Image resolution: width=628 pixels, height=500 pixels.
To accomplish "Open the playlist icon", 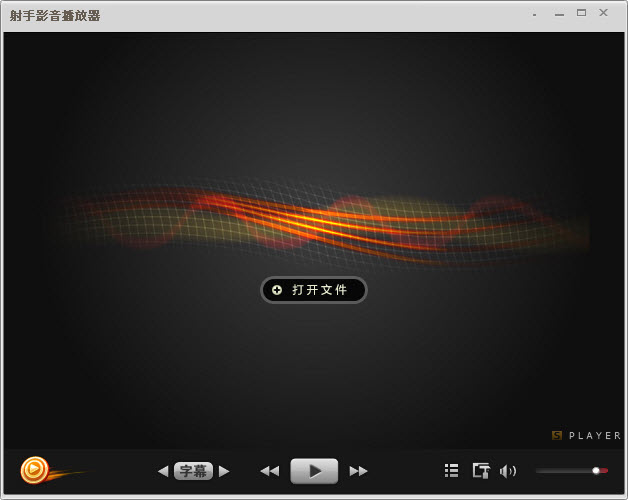I will click(x=451, y=470).
